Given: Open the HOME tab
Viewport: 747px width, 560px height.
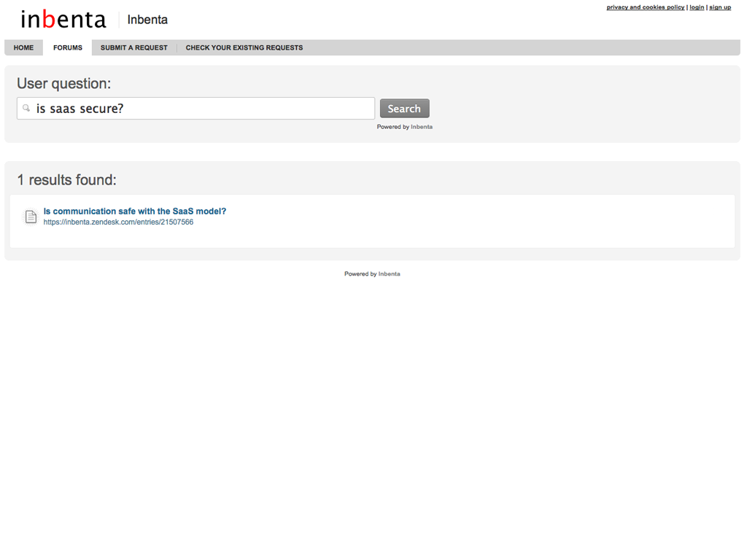Looking at the screenshot, I should coord(23,48).
